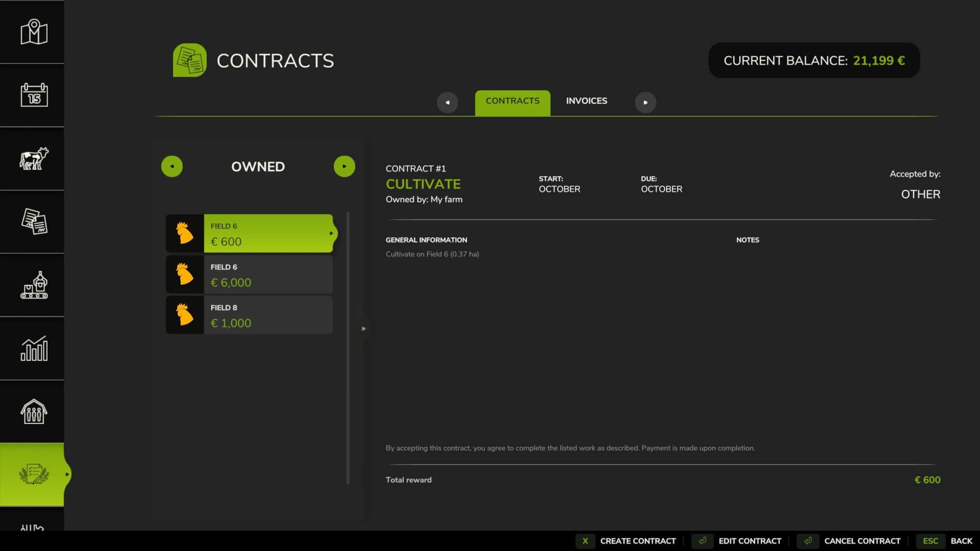Click the right arrow beside INVOICES tab

645,102
